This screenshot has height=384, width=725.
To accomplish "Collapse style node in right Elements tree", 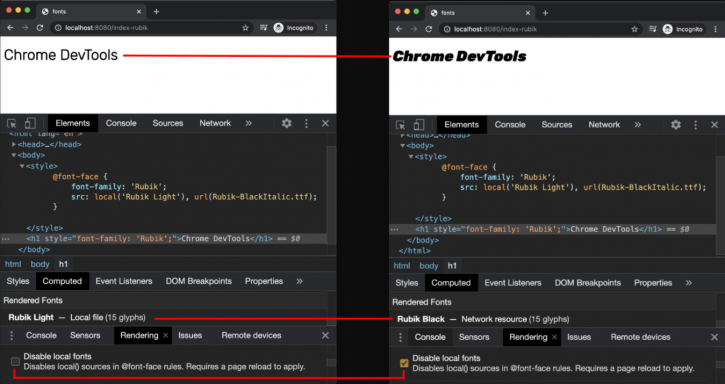I will (x=411, y=156).
